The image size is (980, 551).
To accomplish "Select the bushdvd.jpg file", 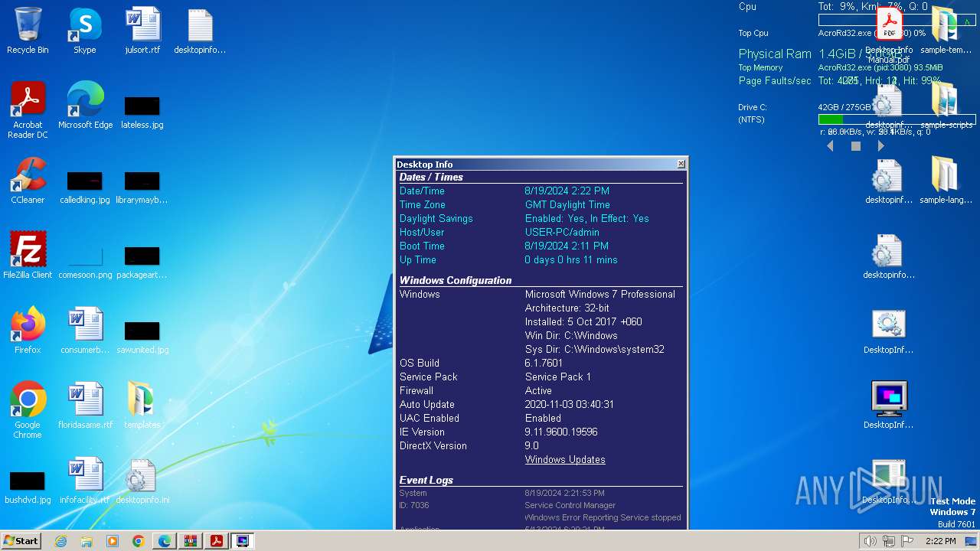I will pos(28,487).
